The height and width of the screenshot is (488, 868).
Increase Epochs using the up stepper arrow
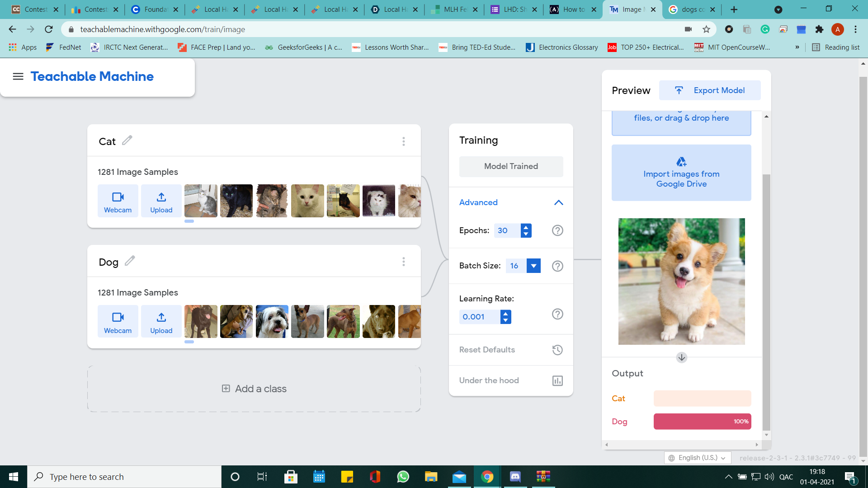pyautogui.click(x=526, y=227)
